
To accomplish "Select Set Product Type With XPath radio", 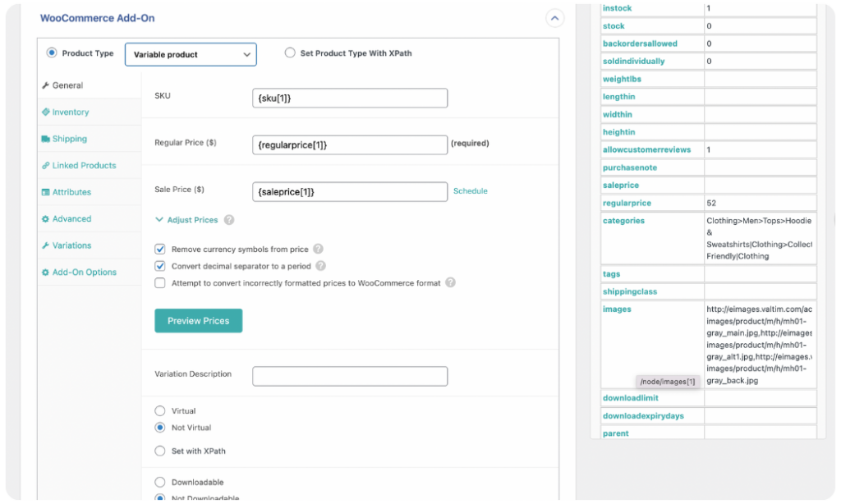I will 290,53.
